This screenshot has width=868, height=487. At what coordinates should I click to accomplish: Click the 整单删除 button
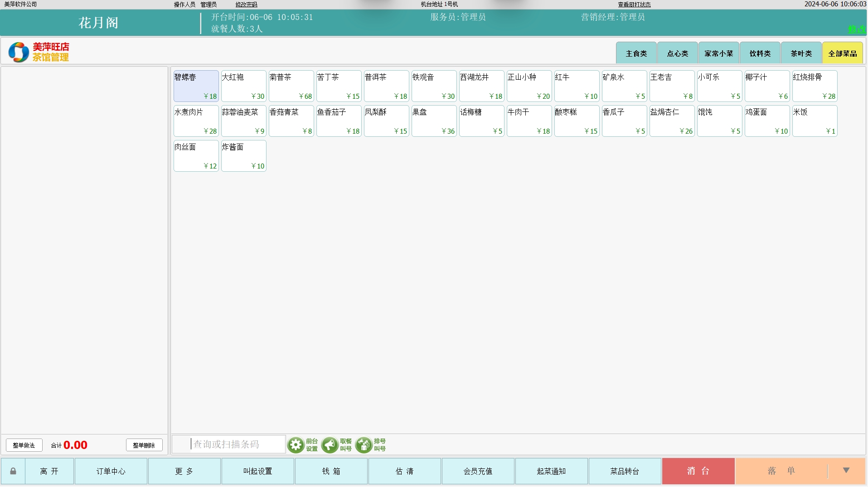point(144,445)
